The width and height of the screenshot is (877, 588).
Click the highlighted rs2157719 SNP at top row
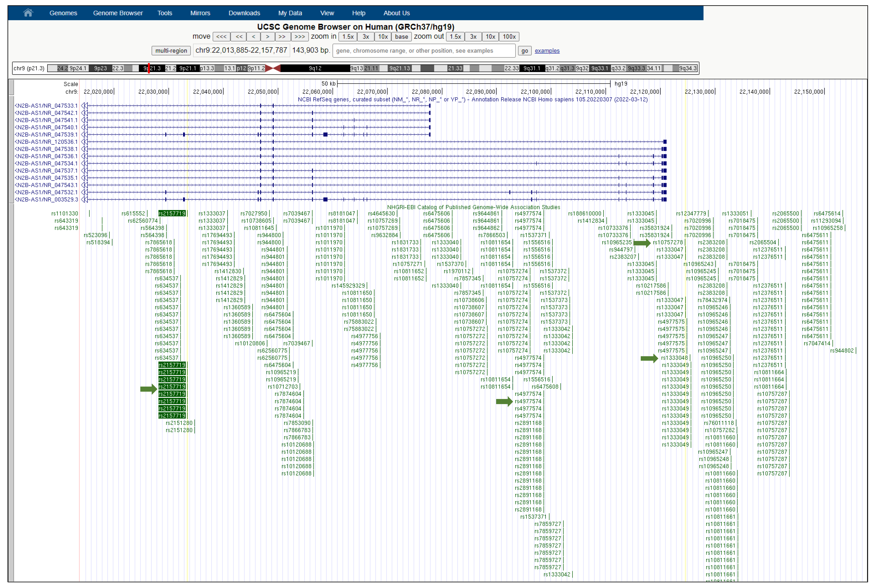coord(172,213)
